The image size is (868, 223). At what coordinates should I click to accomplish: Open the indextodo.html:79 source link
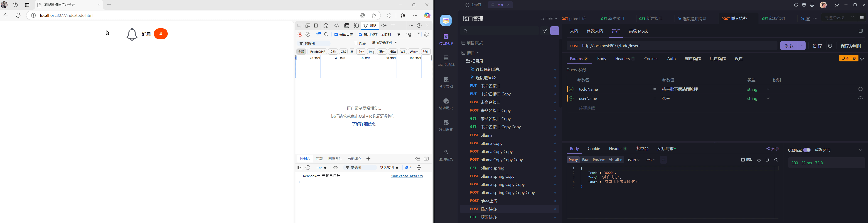point(407,176)
